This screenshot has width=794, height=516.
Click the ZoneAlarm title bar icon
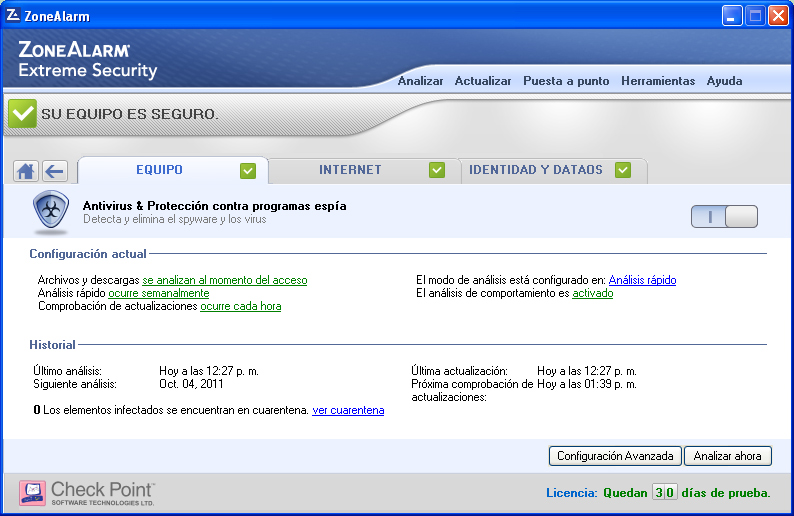(x=13, y=15)
